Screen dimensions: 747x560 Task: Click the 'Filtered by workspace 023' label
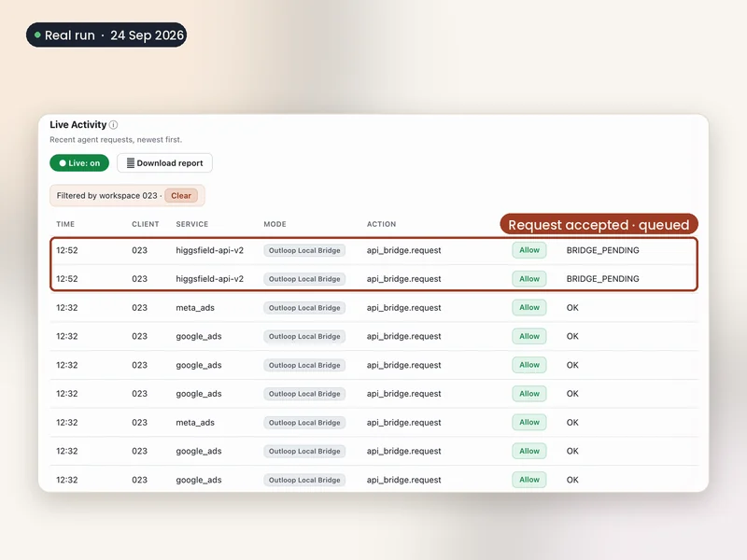(x=106, y=196)
